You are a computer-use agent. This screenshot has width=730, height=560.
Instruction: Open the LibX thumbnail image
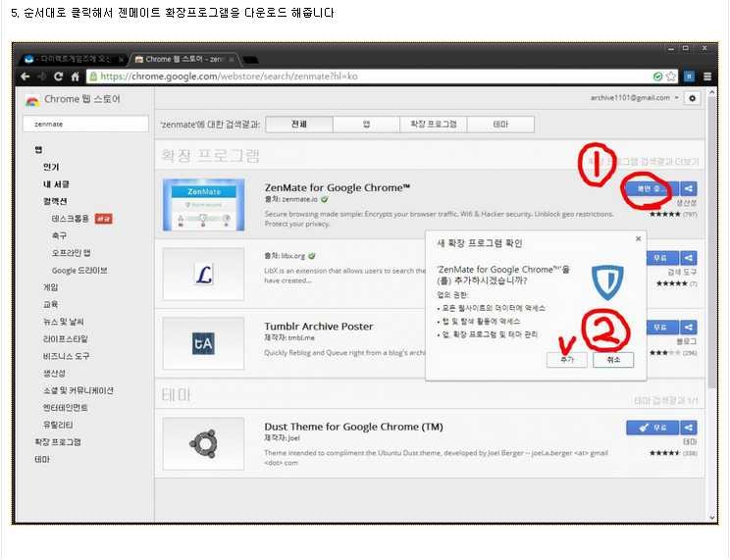point(203,275)
